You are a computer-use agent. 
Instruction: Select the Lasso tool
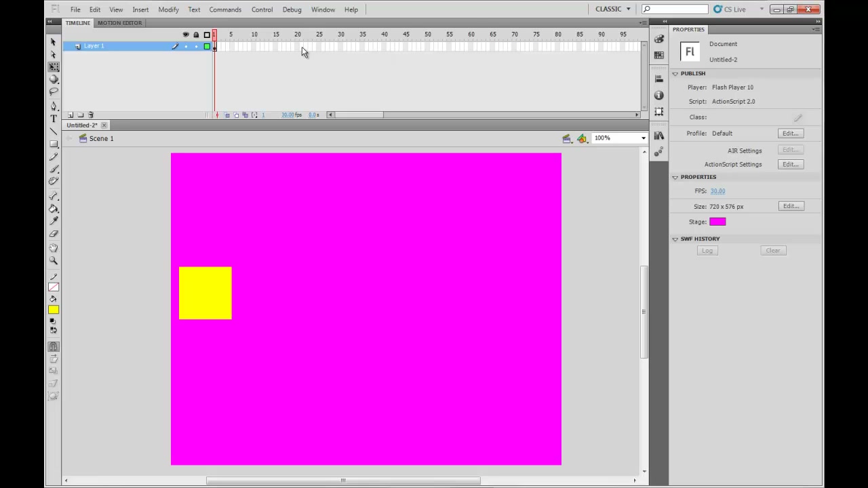[x=54, y=91]
